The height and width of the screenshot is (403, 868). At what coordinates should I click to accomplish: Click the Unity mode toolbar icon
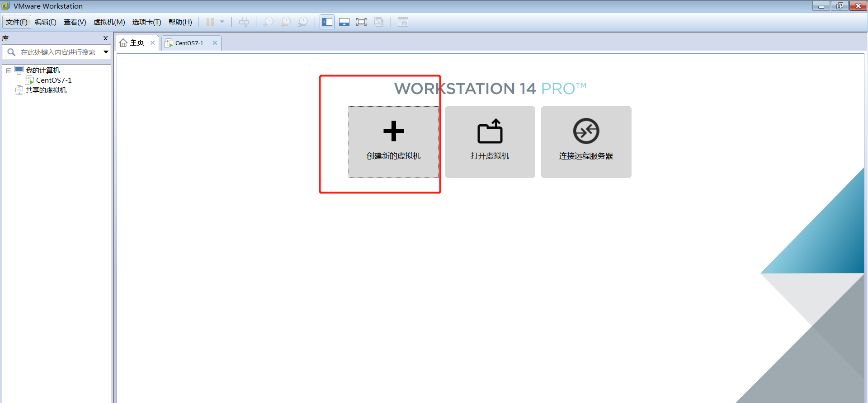click(379, 22)
